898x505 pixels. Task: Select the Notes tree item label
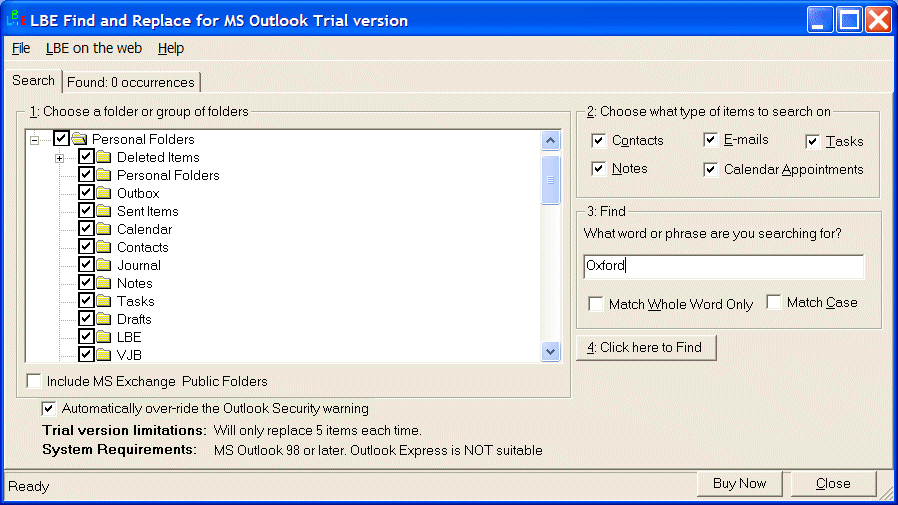tap(135, 283)
